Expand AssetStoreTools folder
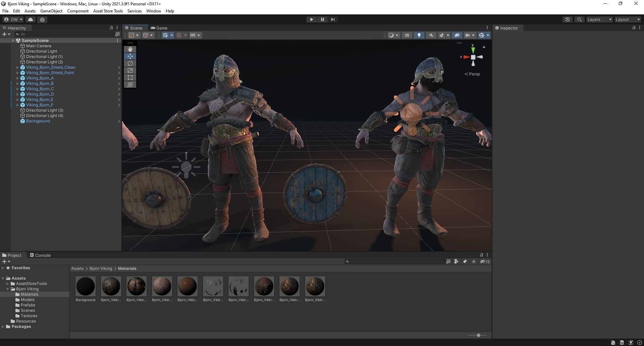644x346 pixels. 8,284
